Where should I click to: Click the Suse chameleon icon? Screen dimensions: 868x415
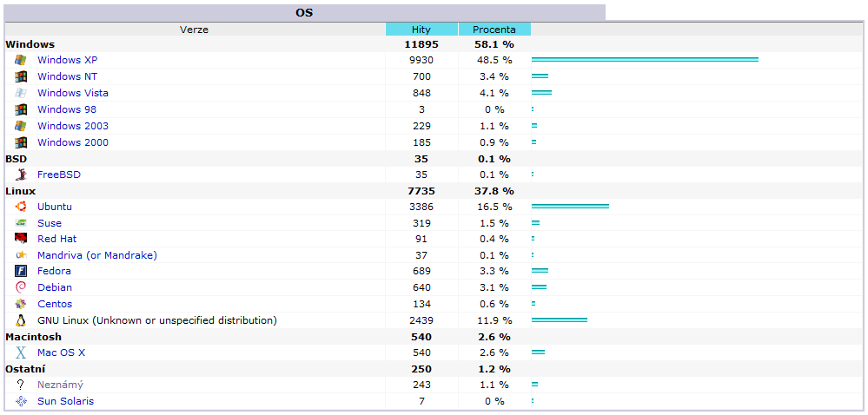pyautogui.click(x=21, y=223)
